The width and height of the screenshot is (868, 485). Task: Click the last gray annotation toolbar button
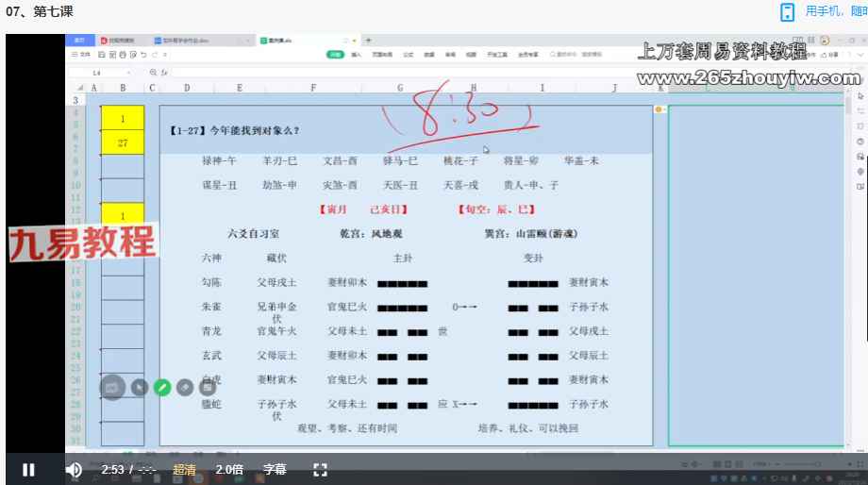tap(208, 388)
